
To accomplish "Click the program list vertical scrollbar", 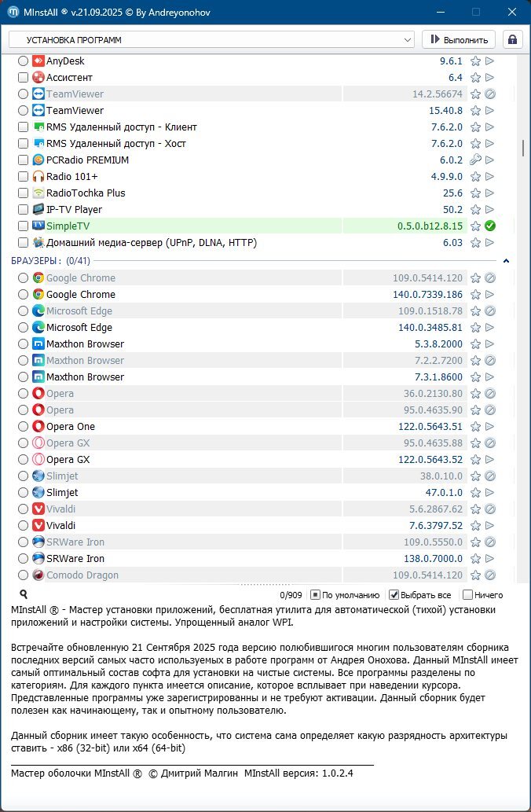I will pyautogui.click(x=522, y=149).
